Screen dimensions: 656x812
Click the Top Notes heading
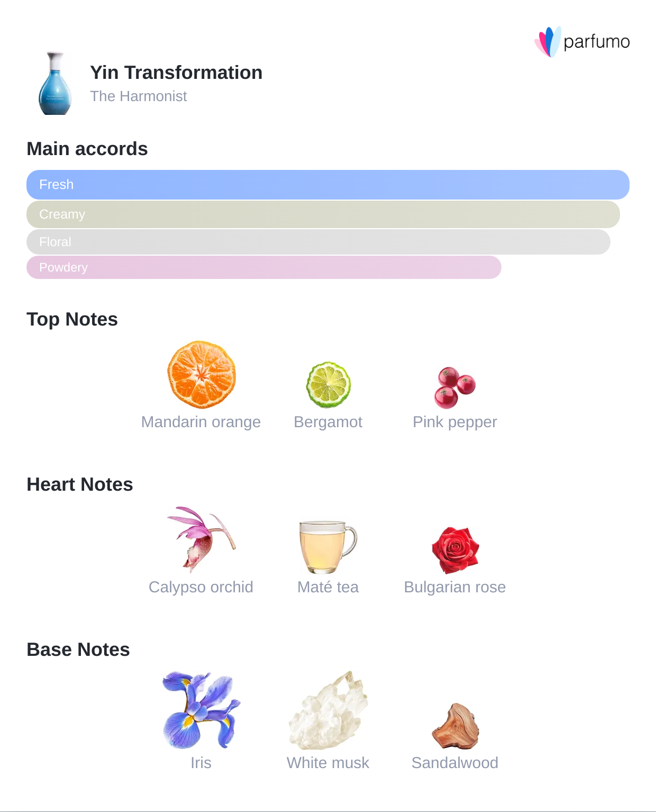coord(72,319)
